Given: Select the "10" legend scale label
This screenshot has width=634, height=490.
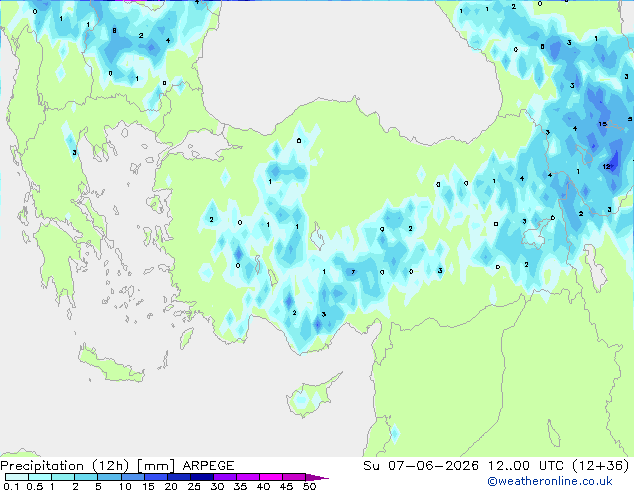Looking at the screenshot, I should tap(125, 486).
